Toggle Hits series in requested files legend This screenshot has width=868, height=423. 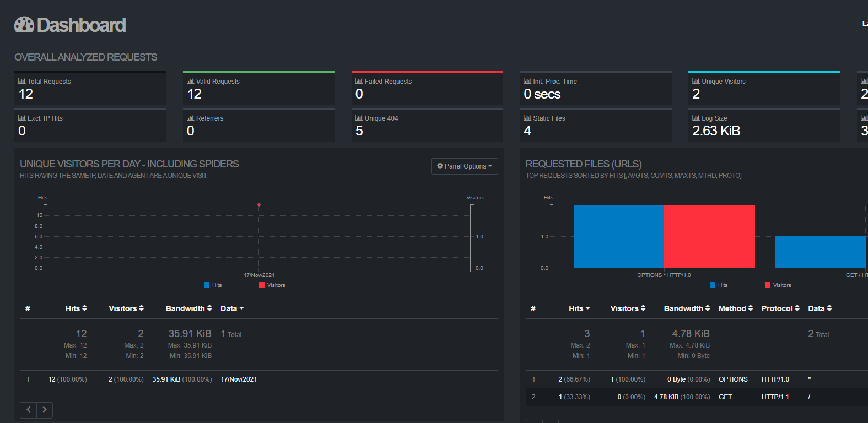pos(719,285)
